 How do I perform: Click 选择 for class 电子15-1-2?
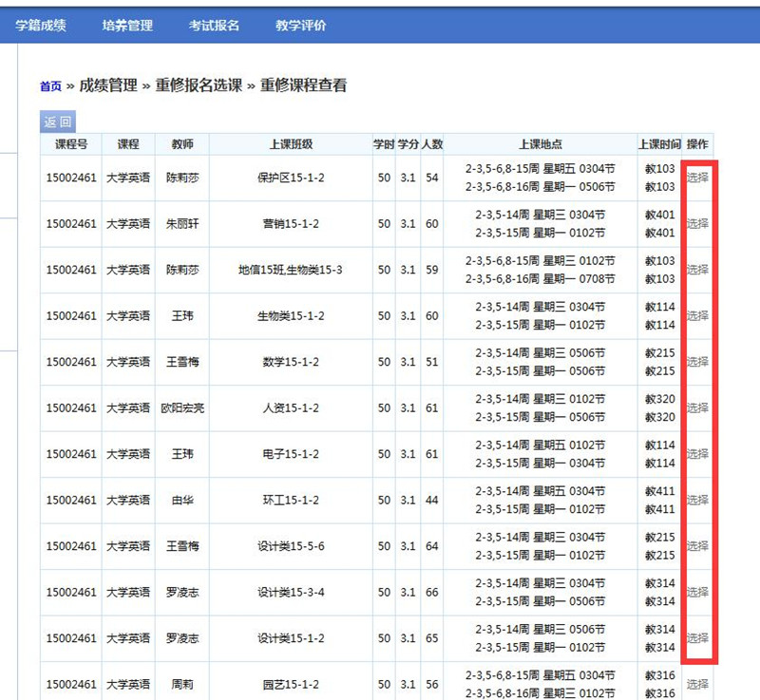697,454
